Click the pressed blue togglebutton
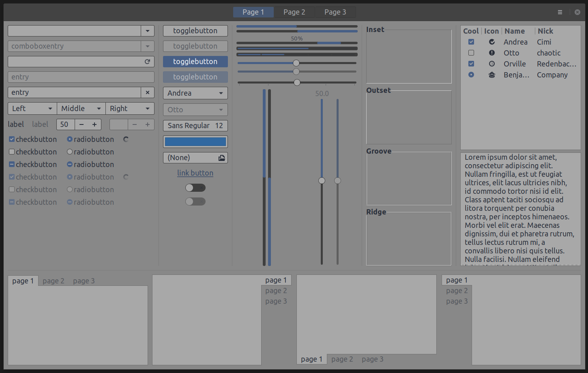588x373 pixels. tap(195, 62)
